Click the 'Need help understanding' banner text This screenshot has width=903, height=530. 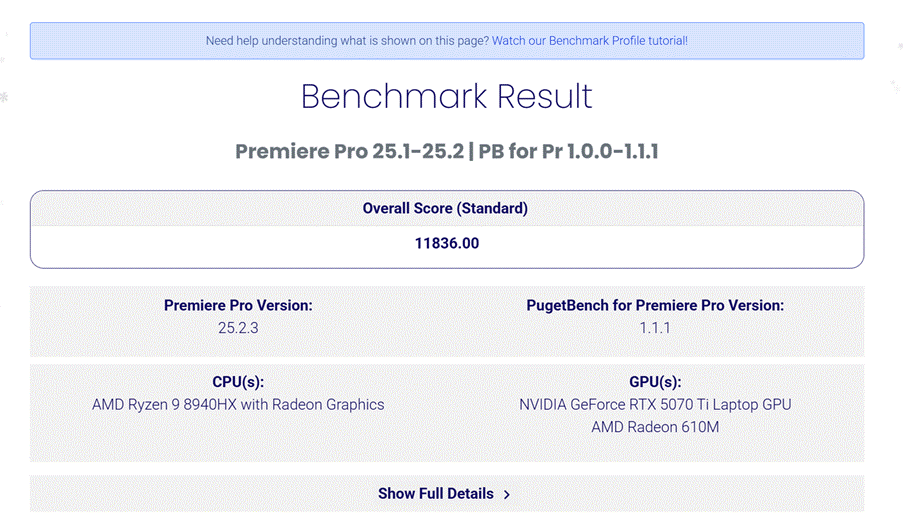347,41
